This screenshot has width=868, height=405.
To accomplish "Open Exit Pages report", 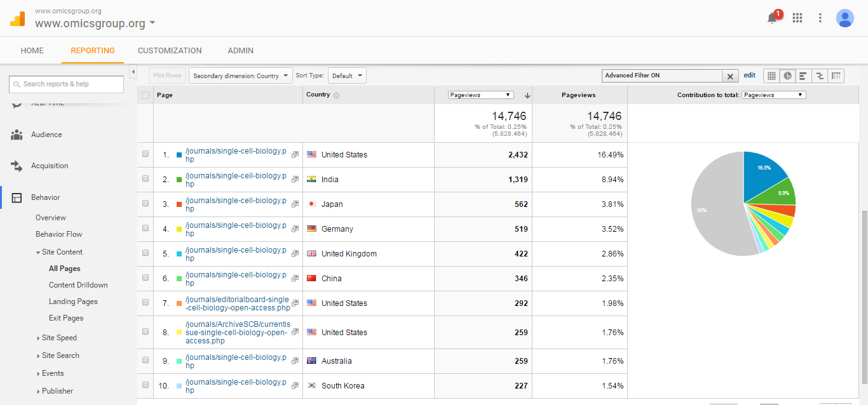I will click(66, 318).
